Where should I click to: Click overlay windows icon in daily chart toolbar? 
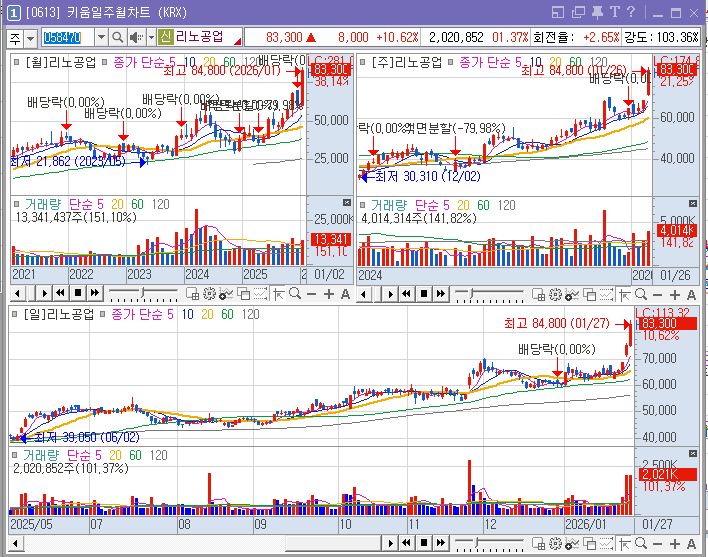589,544
